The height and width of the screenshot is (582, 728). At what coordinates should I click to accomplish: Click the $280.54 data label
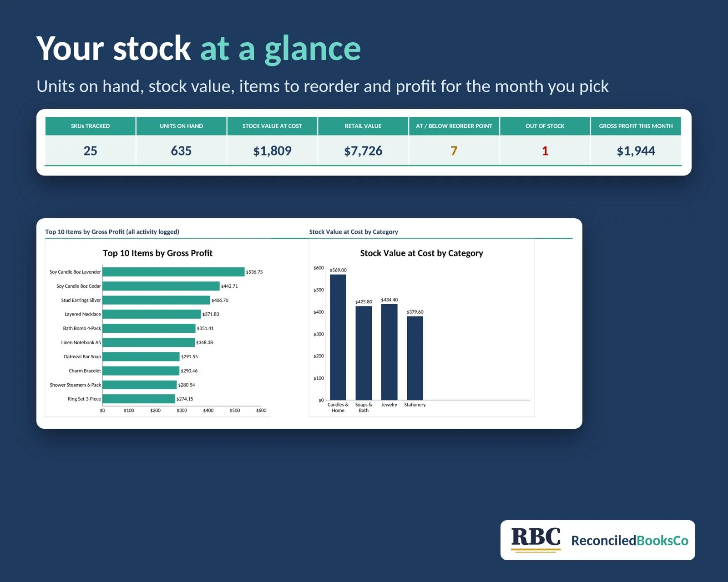pos(187,385)
